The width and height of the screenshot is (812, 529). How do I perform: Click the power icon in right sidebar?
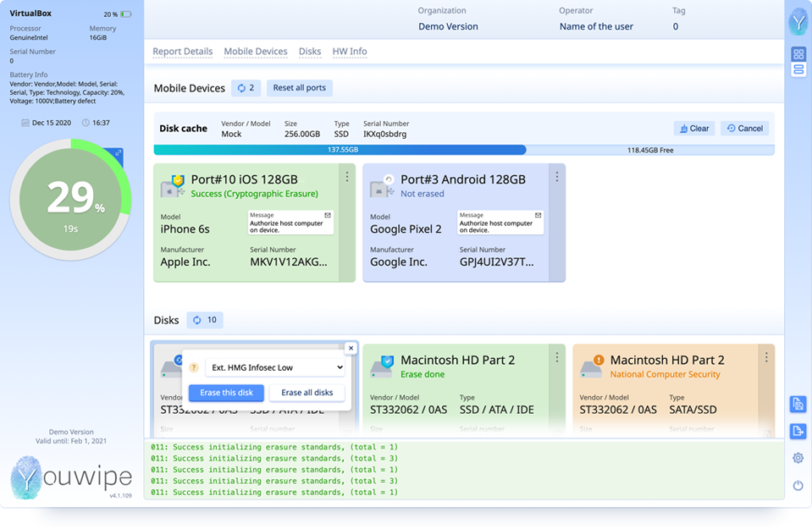[x=798, y=485]
